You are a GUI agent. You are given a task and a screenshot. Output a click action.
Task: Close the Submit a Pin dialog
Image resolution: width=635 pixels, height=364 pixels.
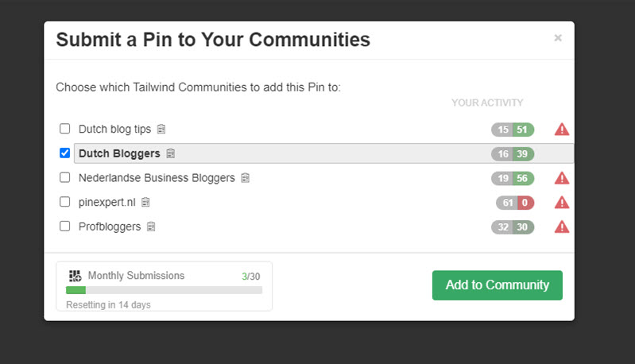point(558,38)
